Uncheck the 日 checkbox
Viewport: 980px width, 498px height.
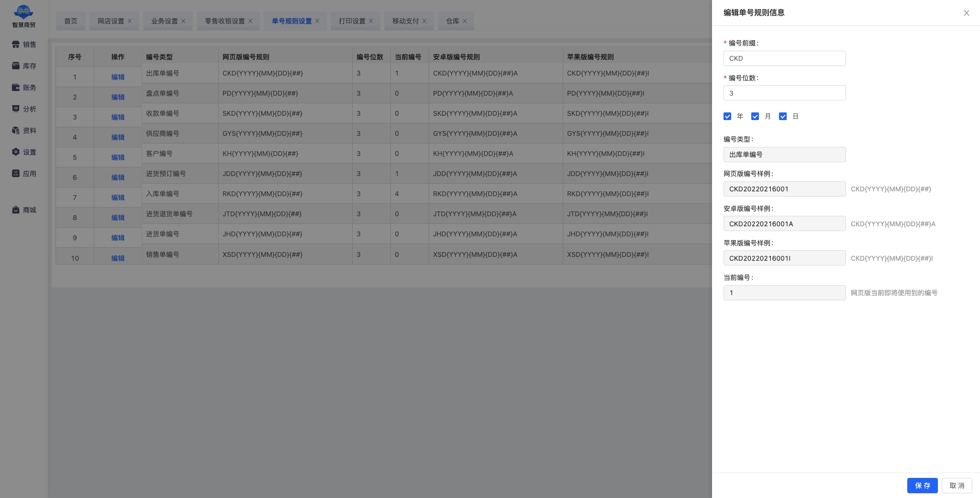(783, 116)
